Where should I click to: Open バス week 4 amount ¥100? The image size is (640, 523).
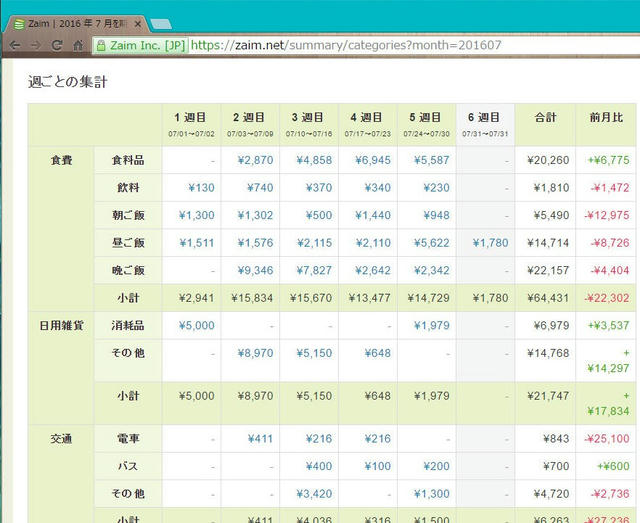(x=378, y=466)
